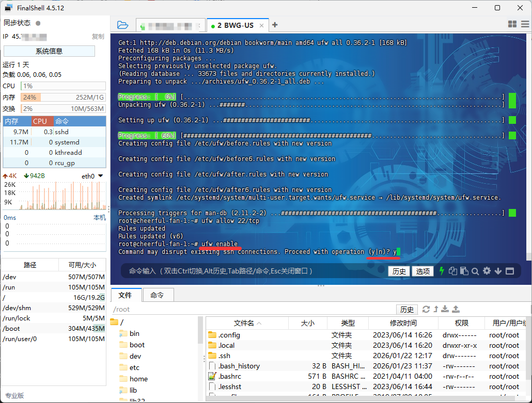Viewport: 532px width, 403px height.
Task: Click the /root path input field
Action: coord(253,309)
